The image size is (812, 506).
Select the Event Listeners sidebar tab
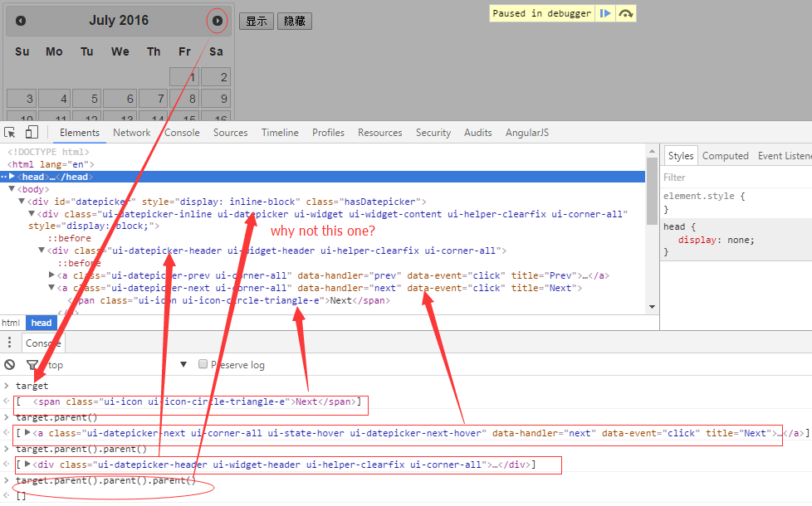(784, 156)
